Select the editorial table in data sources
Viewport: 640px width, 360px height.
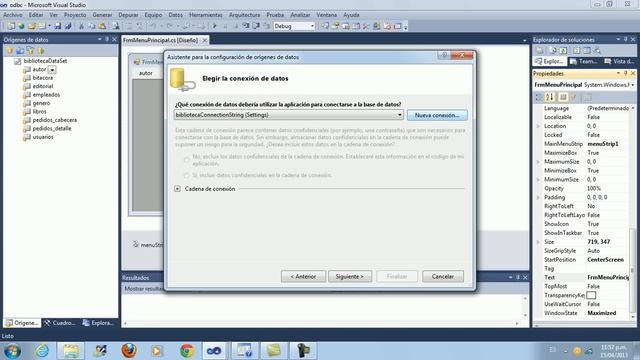click(43, 86)
